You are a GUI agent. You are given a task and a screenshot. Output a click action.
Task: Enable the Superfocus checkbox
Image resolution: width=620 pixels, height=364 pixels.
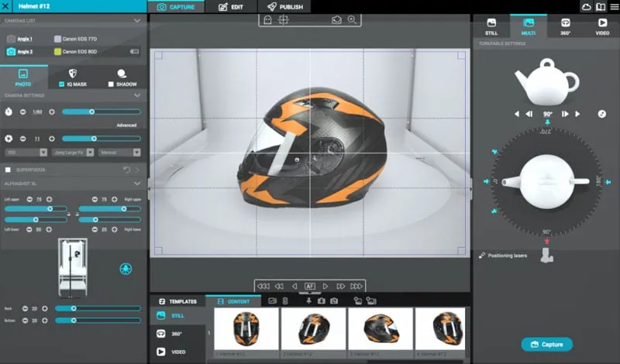8,170
